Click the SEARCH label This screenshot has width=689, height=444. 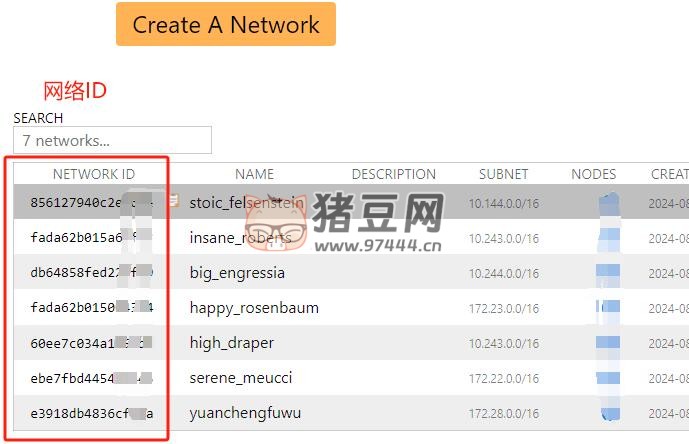tap(38, 118)
